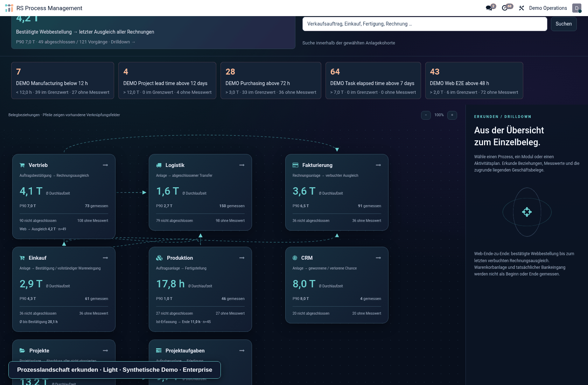Click the Produktion cubes icon
This screenshot has width=588, height=385.
point(160,258)
